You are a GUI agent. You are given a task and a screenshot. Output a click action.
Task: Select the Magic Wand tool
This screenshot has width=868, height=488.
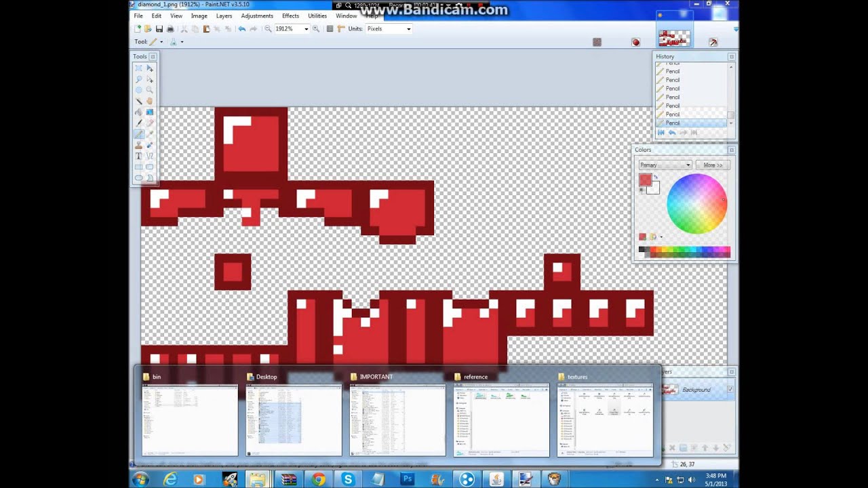click(x=138, y=101)
